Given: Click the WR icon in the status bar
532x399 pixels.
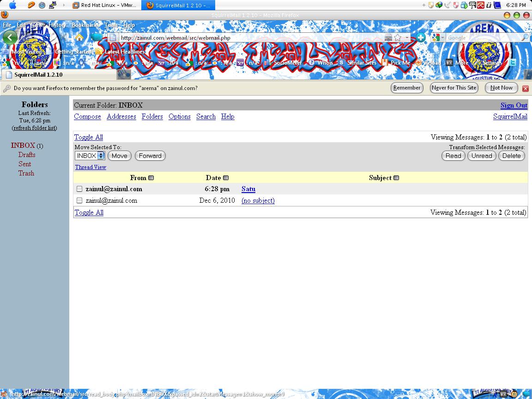Looking at the screenshot, I should 503,394.
